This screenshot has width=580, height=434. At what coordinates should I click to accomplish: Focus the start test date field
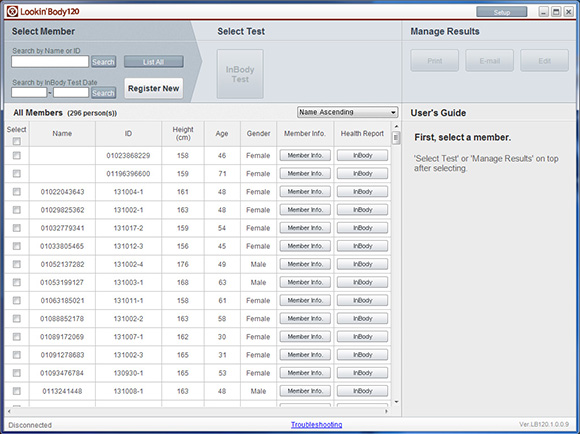click(x=29, y=92)
